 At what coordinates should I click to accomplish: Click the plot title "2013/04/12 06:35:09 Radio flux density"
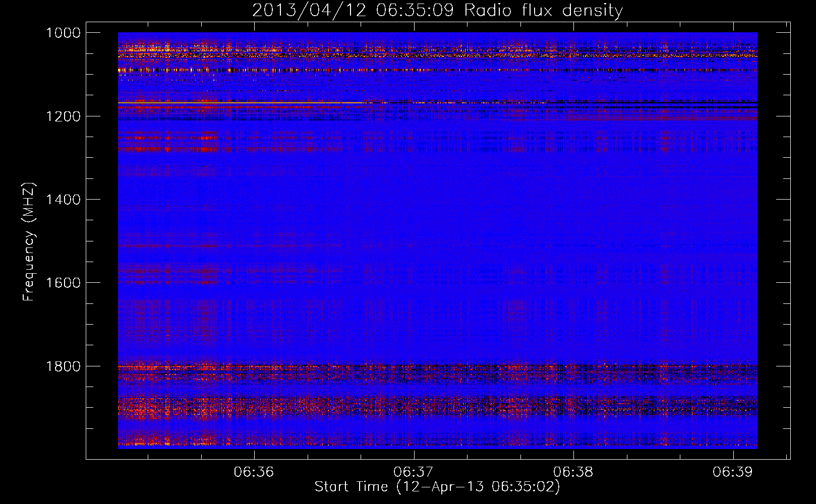pos(437,10)
